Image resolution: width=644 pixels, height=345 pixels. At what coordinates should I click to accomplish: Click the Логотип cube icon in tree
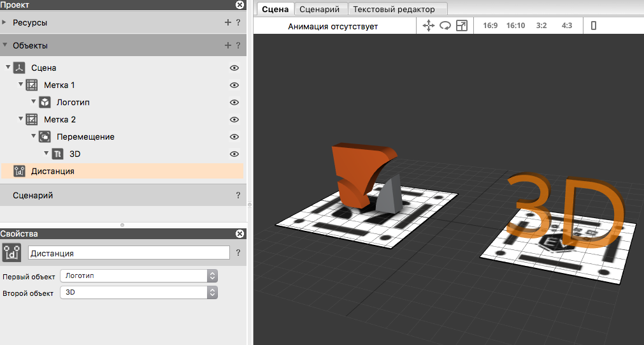click(x=45, y=102)
